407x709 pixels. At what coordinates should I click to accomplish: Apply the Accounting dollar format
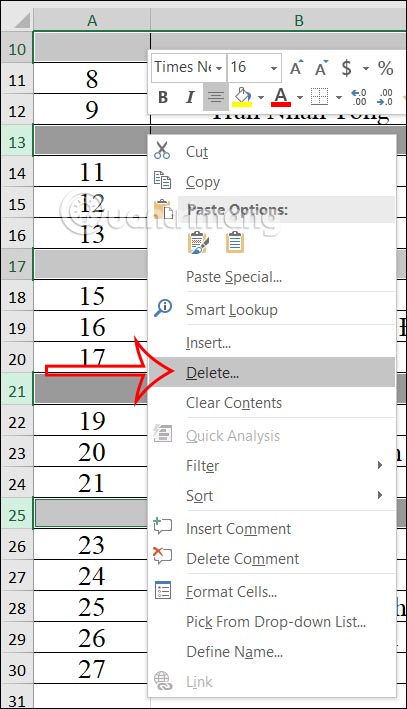[x=346, y=68]
